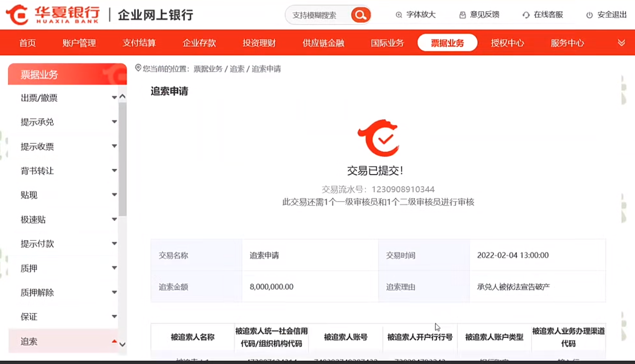Click the 票据业务 breadcrumb link
This screenshot has width=635, height=364.
click(x=208, y=69)
